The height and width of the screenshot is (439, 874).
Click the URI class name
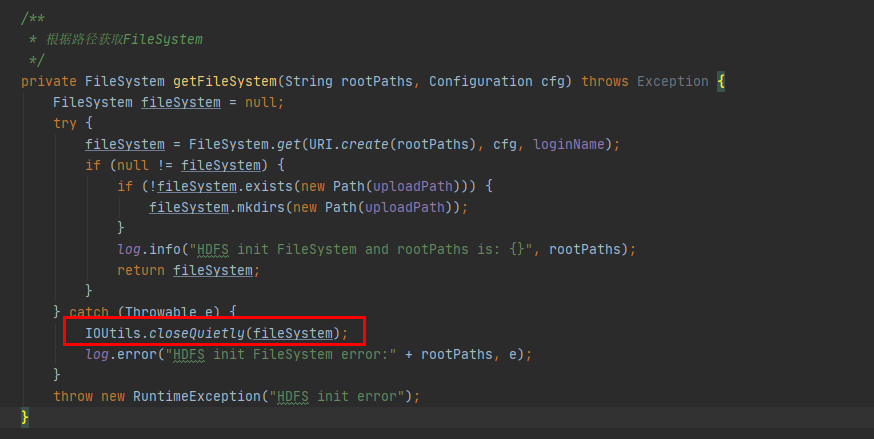(x=321, y=144)
